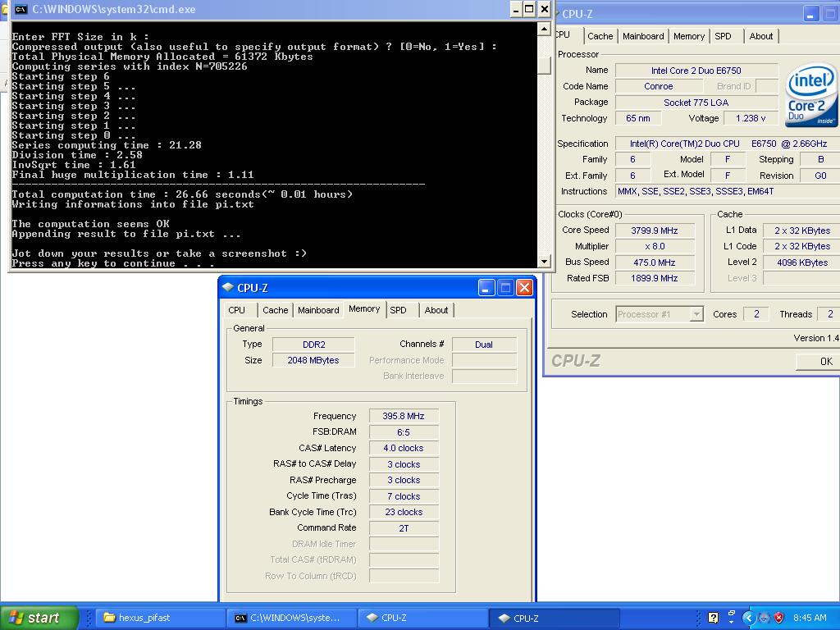Click the Instructions field listing MMX, SSE
840x630 pixels.
728,191
